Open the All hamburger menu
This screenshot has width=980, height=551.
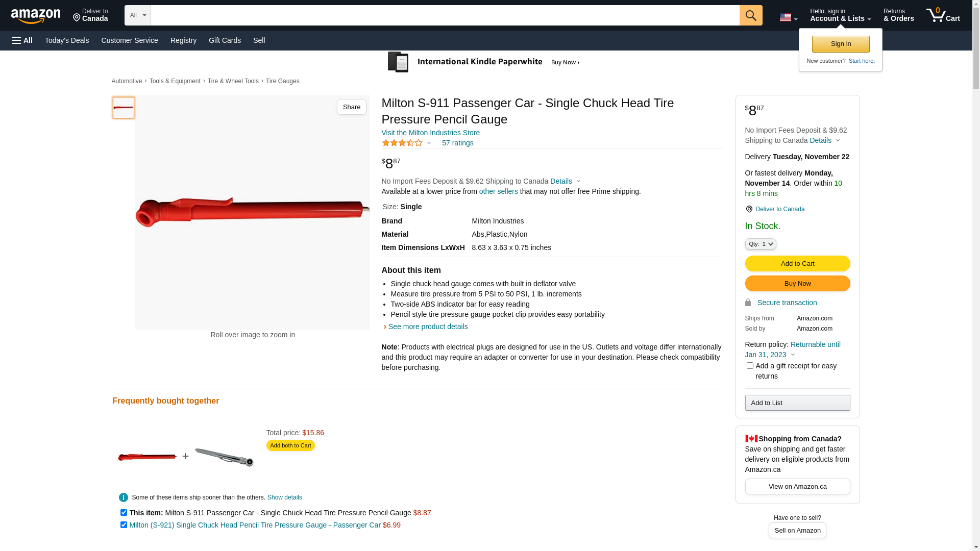pos(22,40)
